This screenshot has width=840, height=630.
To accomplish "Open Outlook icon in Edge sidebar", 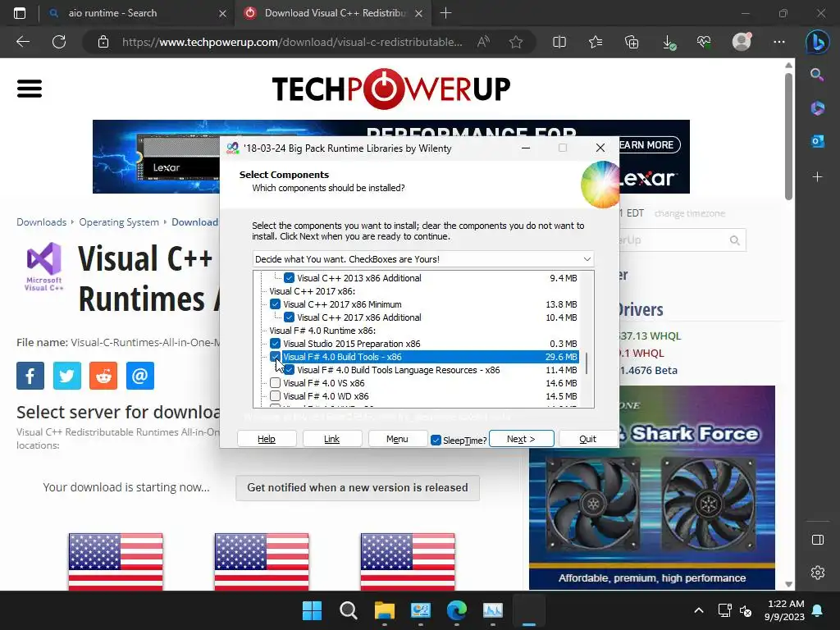I will 818,141.
